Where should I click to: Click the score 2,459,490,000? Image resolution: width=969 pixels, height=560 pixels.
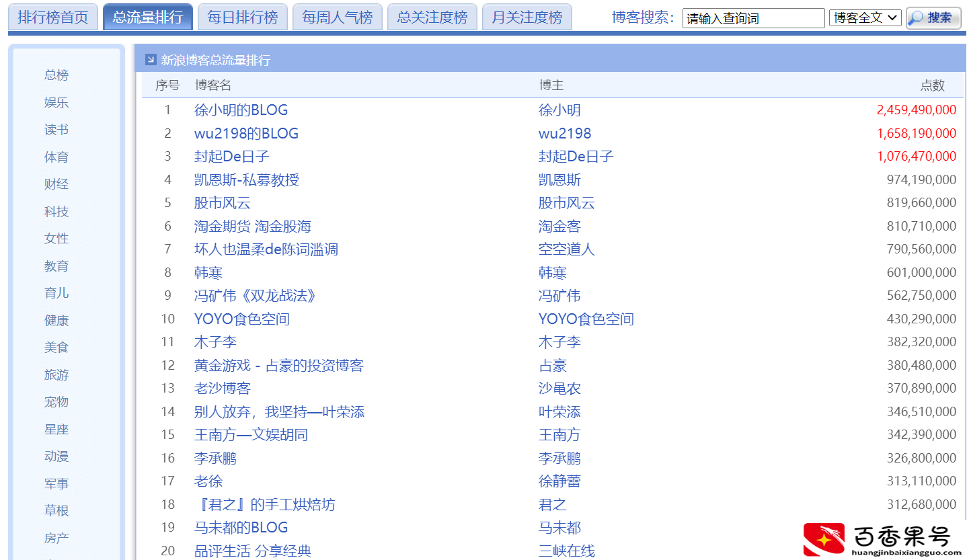tap(917, 110)
